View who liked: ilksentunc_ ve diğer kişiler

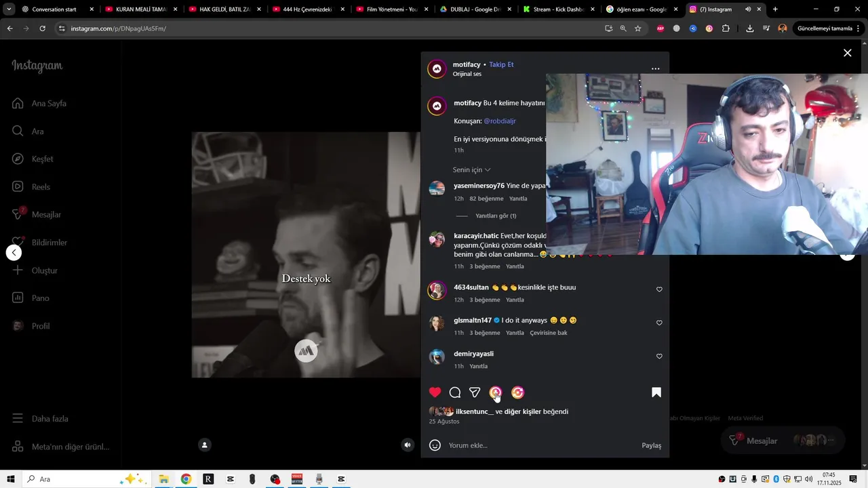click(x=512, y=411)
